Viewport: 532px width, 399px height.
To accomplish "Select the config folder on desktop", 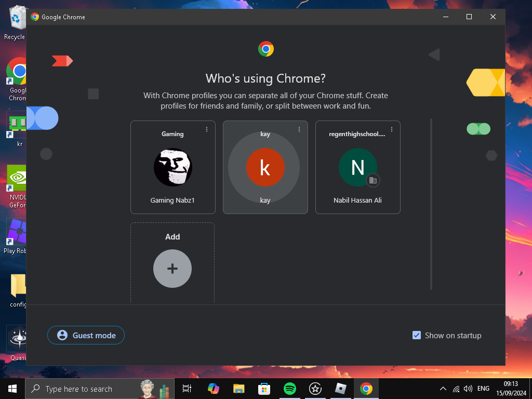I will (x=18, y=290).
